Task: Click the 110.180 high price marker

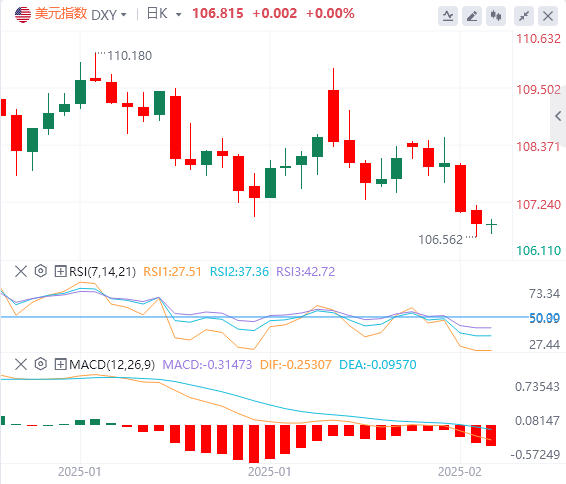Action: click(x=130, y=56)
